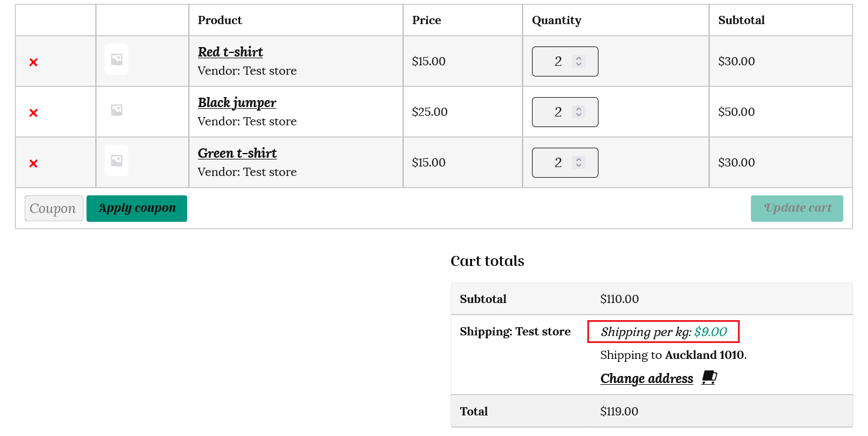Open the Black jumper product link
Viewport: 868px width, 436px height.
click(x=237, y=102)
